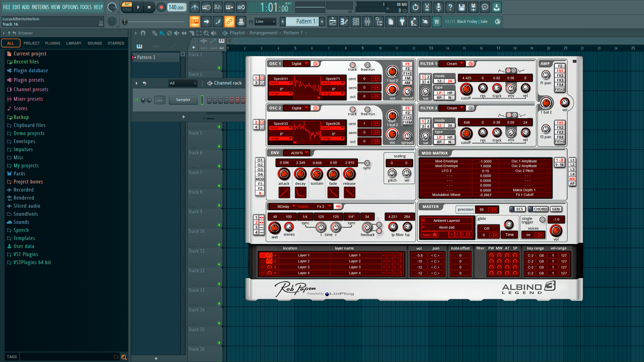
Task: Click the content library shopping cart icon
Action: (x=437, y=22)
